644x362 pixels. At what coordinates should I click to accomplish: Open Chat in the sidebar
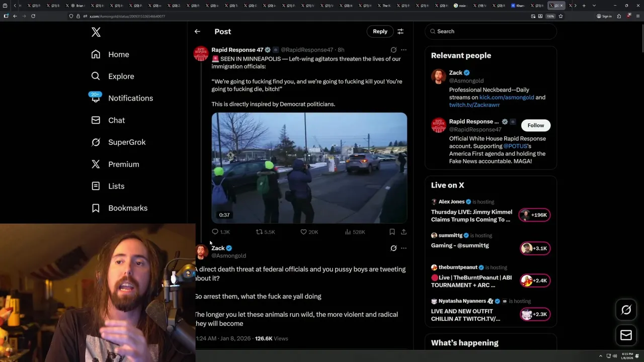click(108, 120)
